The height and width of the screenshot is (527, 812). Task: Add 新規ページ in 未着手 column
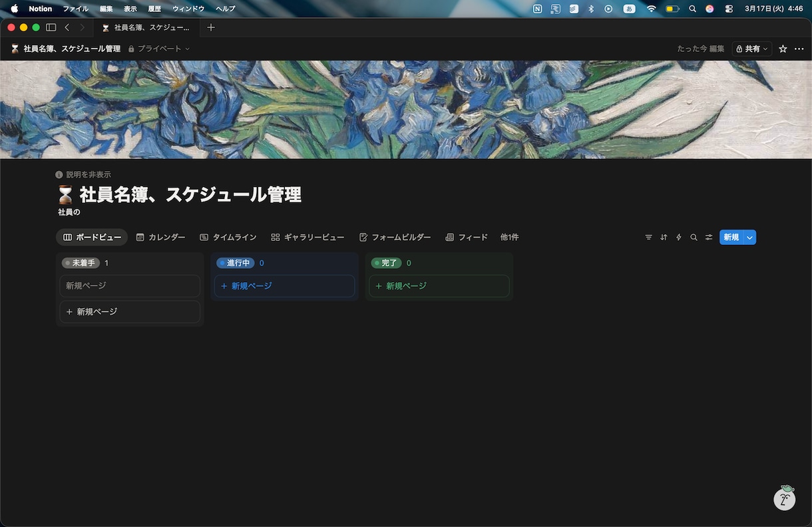tap(130, 311)
